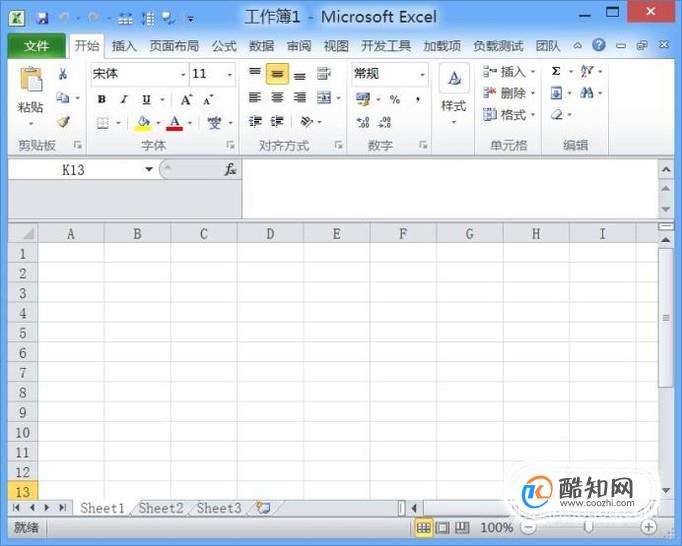Click the Cut scissors icon
The image size is (682, 546).
(63, 74)
